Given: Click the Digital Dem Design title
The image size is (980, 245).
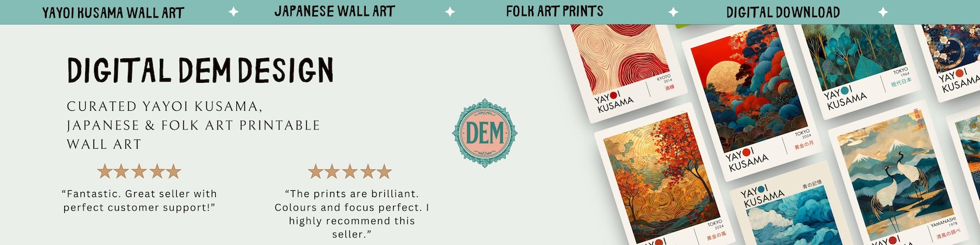Looking at the screenshot, I should pyautogui.click(x=200, y=71).
